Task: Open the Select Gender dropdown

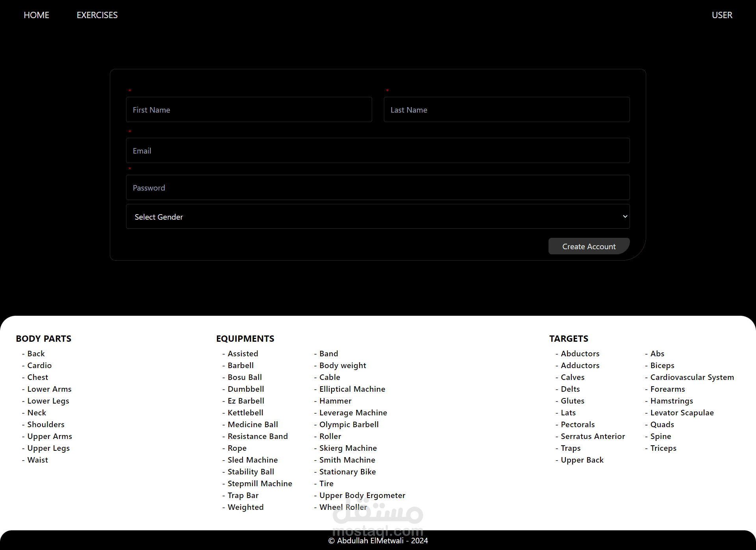Action: [377, 217]
